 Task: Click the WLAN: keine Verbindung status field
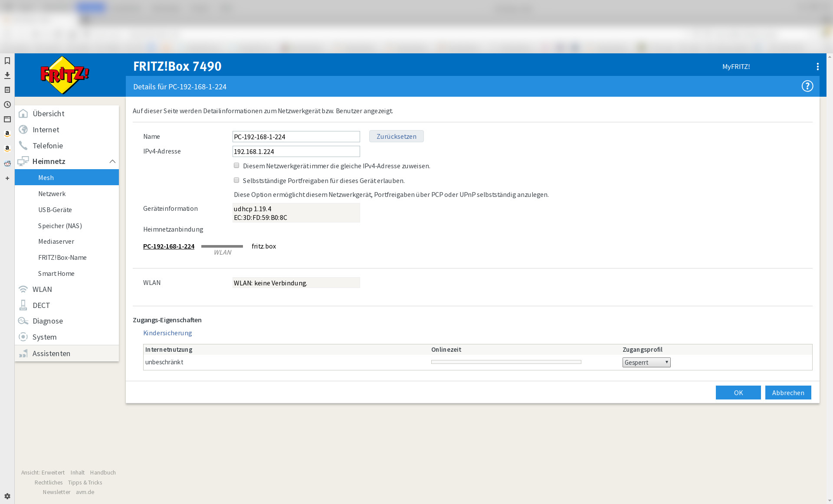pyautogui.click(x=296, y=283)
